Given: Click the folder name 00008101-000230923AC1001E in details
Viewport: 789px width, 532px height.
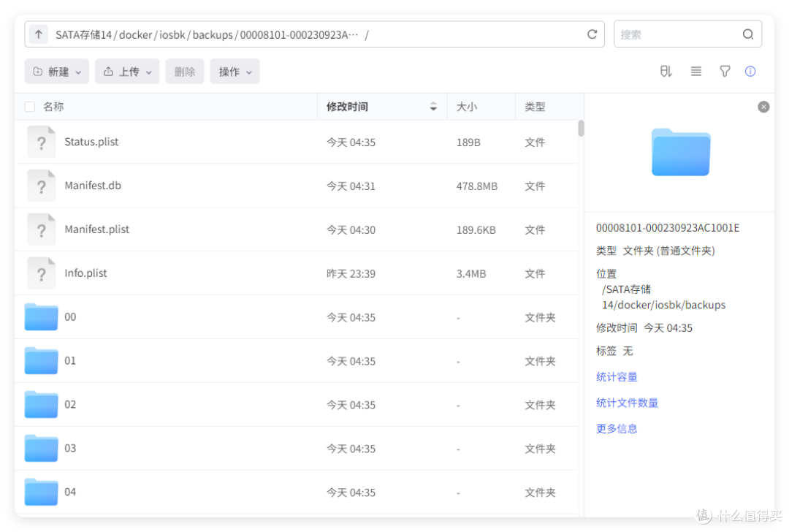Looking at the screenshot, I should [x=667, y=228].
